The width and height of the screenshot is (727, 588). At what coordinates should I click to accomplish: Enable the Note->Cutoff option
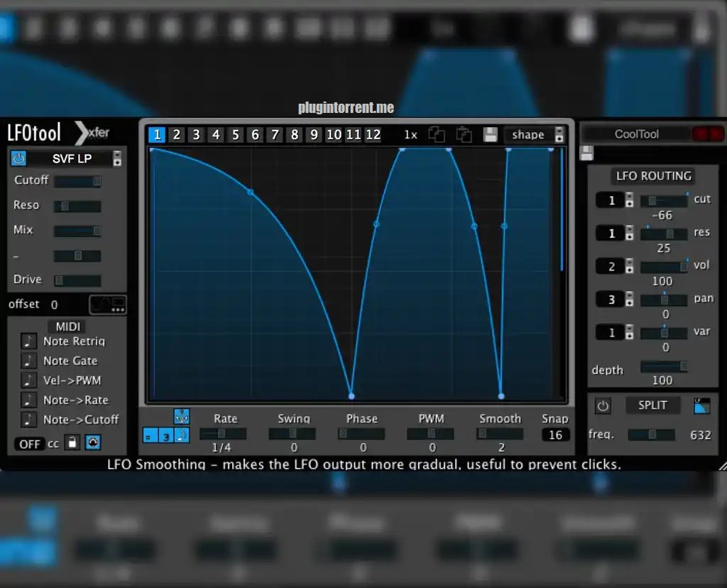(28, 420)
